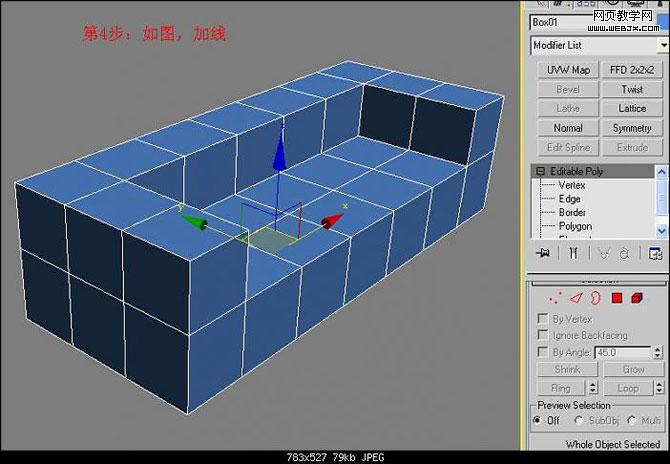
Task: Click the Bevel modifier button
Action: point(568,89)
